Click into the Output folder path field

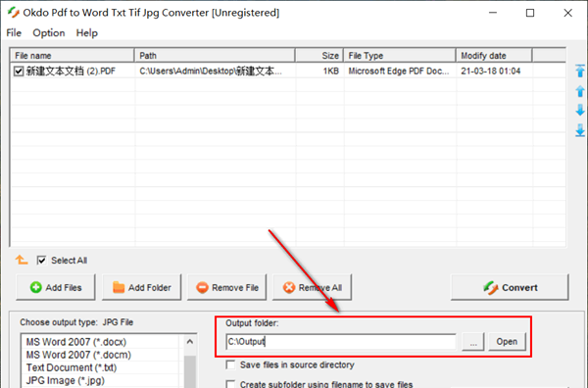click(x=341, y=342)
